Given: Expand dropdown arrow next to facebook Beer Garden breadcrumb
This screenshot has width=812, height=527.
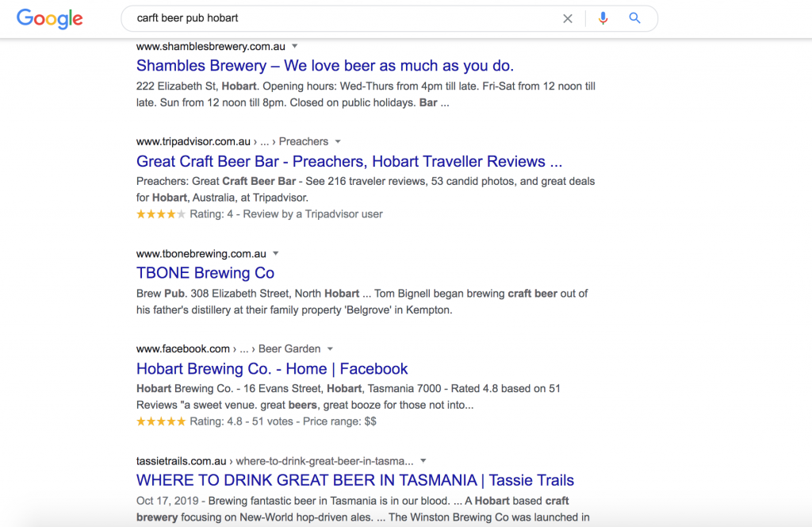Looking at the screenshot, I should pyautogui.click(x=330, y=348).
